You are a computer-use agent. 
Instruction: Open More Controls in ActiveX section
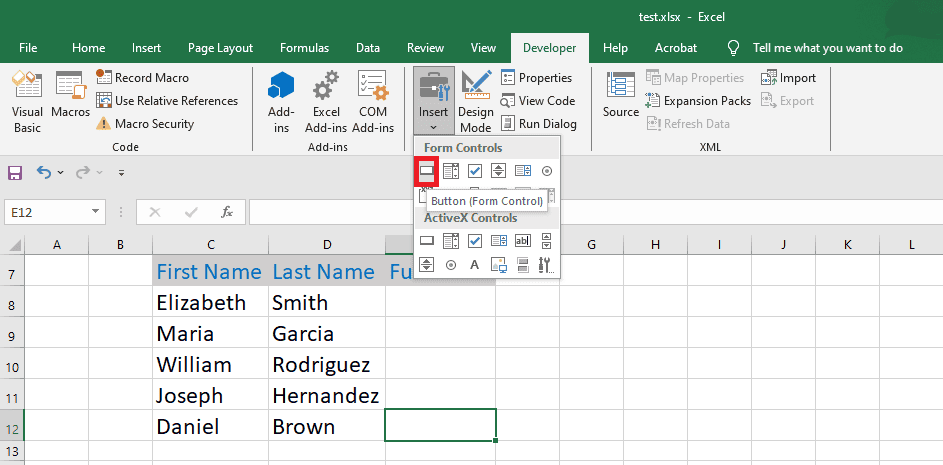[x=545, y=265]
